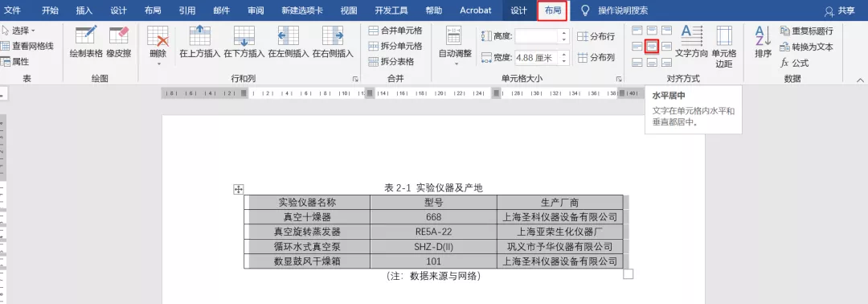Open 单元格大小 group dialog launcher
This screenshot has height=304, width=868.
(619, 79)
